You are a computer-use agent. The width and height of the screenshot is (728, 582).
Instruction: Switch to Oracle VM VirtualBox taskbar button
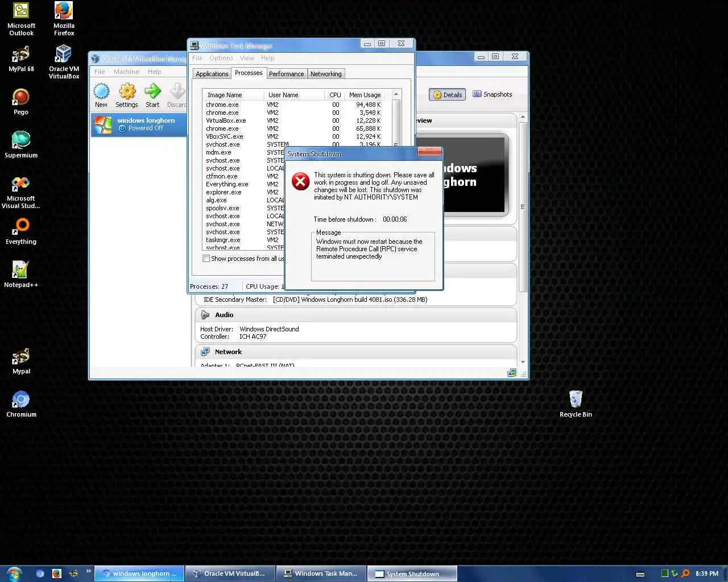(x=230, y=573)
